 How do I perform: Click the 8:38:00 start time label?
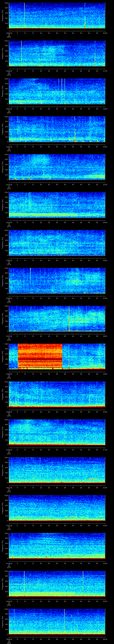pos(9,374)
